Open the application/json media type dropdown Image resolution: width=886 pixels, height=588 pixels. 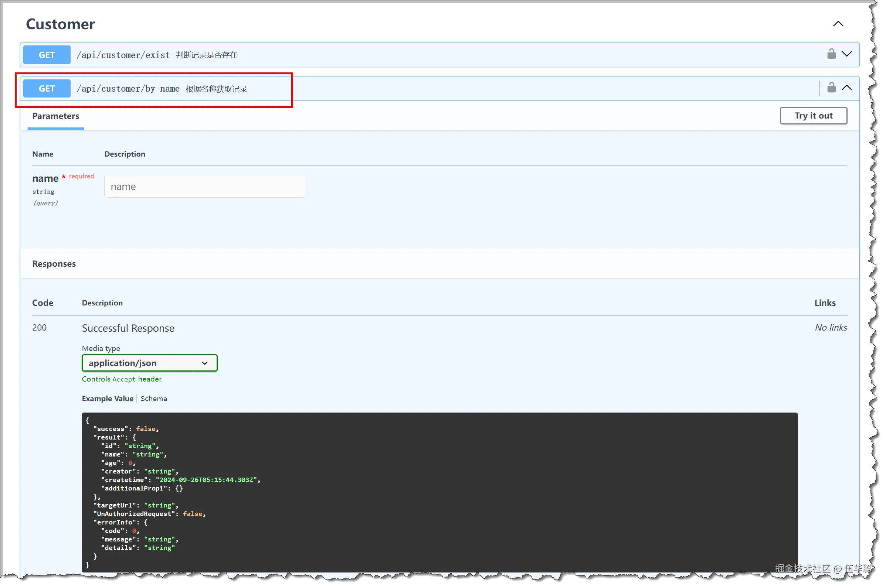coord(149,363)
